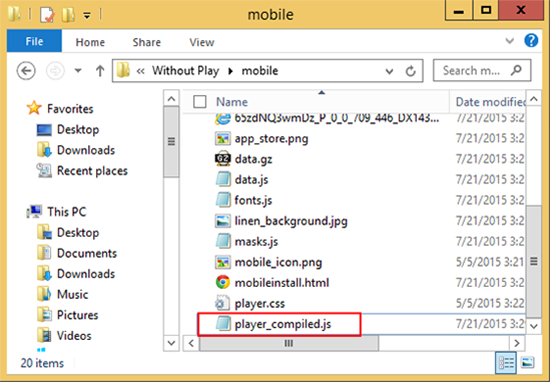Open Help with the question mark icon
550x382 pixels.
click(531, 41)
